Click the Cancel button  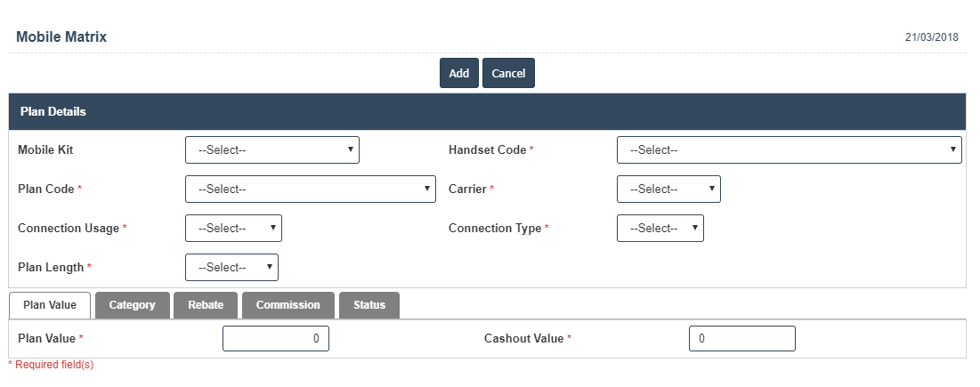tap(508, 73)
